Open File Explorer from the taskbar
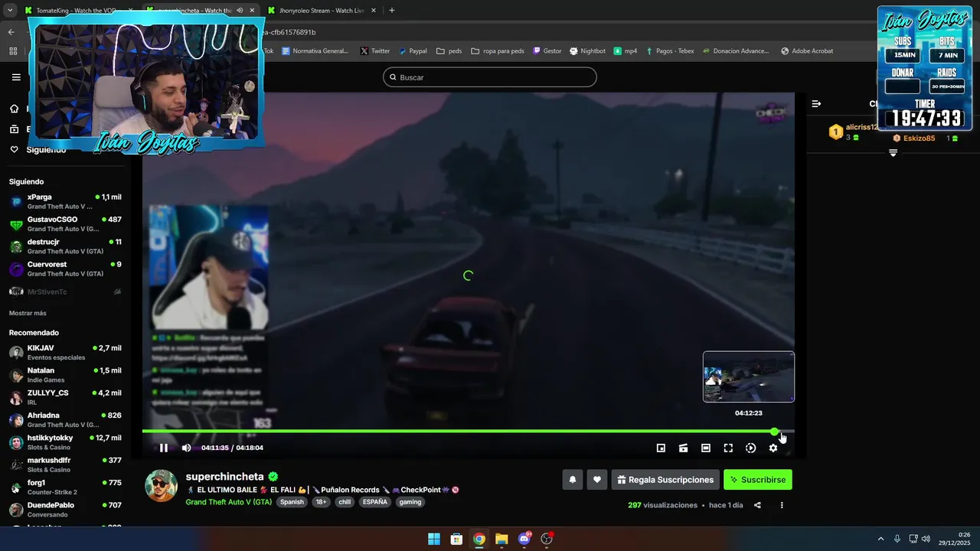980x551 pixels. (501, 539)
